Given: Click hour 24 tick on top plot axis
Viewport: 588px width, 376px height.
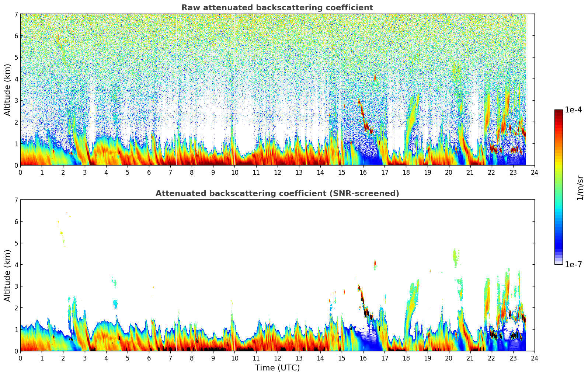Looking at the screenshot, I should click(534, 173).
